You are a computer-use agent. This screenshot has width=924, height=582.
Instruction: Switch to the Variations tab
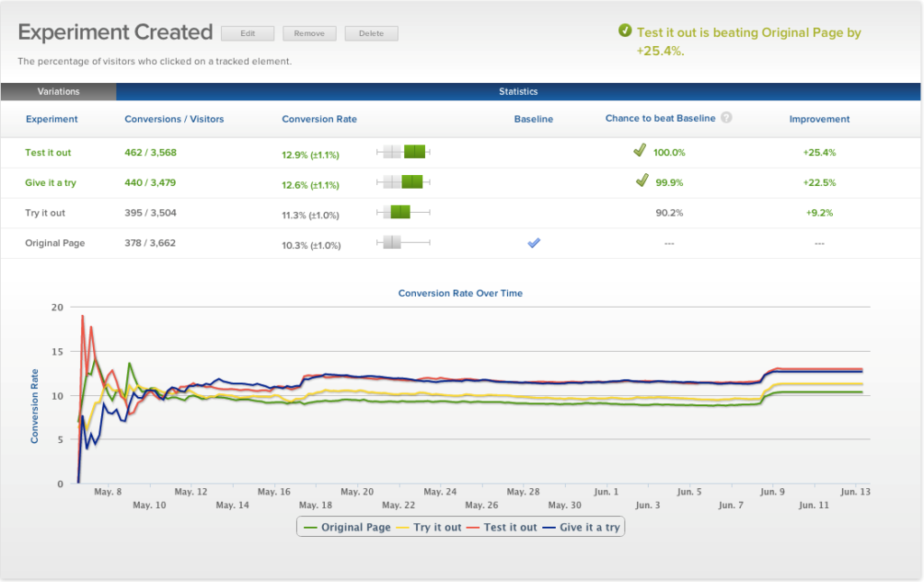point(59,91)
